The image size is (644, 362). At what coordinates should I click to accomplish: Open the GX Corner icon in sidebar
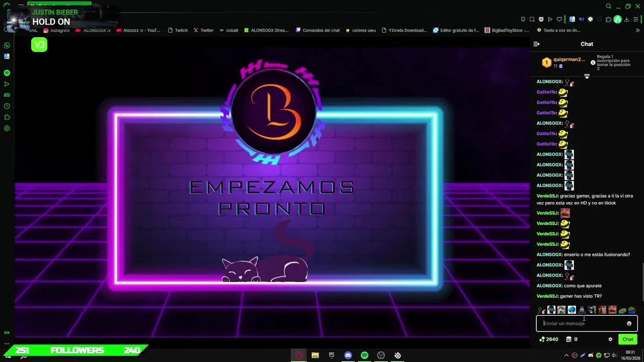(x=7, y=332)
